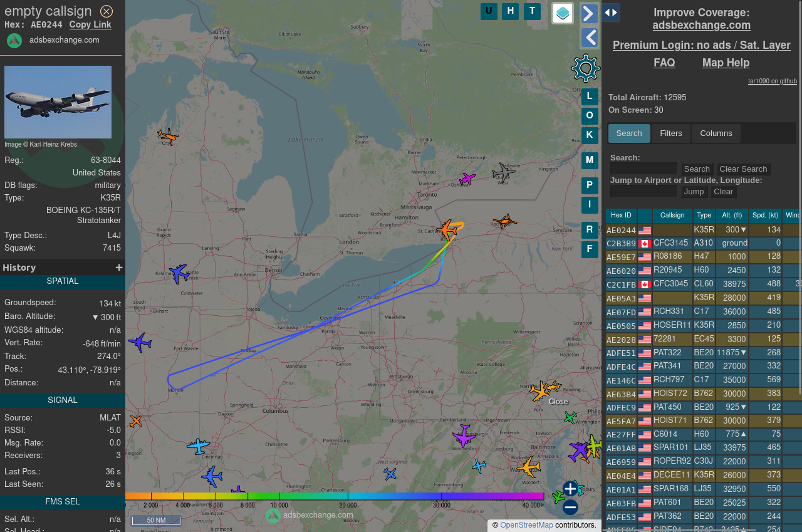Switch to the Filters tab
Image resolution: width=802 pixels, height=532 pixels.
coord(671,133)
